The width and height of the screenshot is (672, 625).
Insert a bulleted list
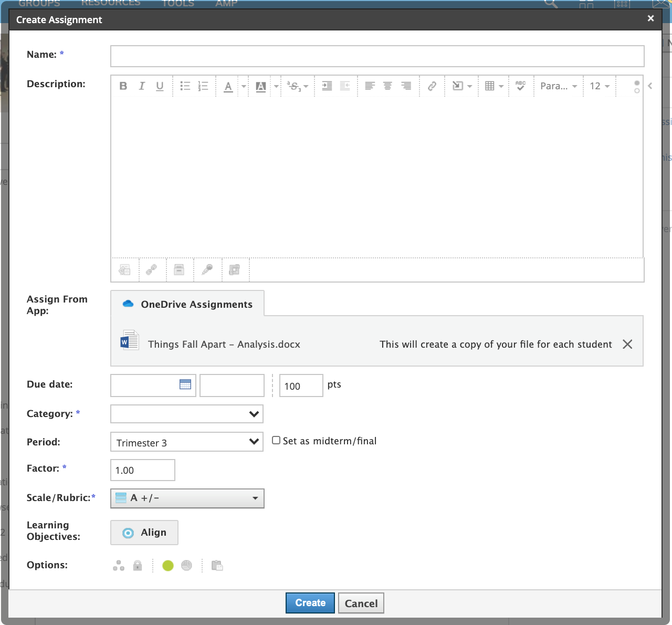(185, 86)
